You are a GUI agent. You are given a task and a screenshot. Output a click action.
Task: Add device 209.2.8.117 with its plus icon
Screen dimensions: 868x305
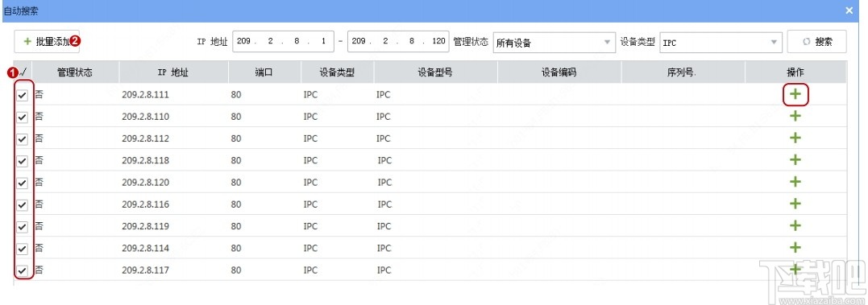pyautogui.click(x=795, y=270)
